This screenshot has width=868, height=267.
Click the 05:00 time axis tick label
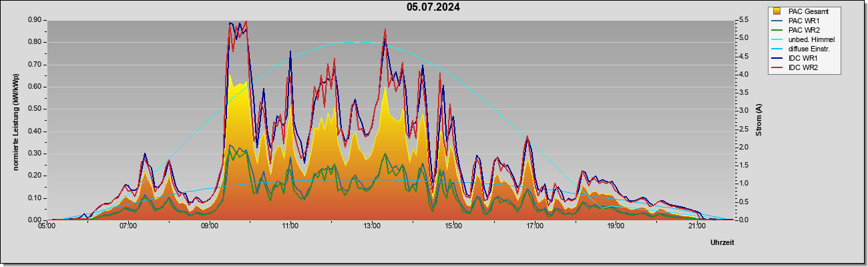click(47, 226)
